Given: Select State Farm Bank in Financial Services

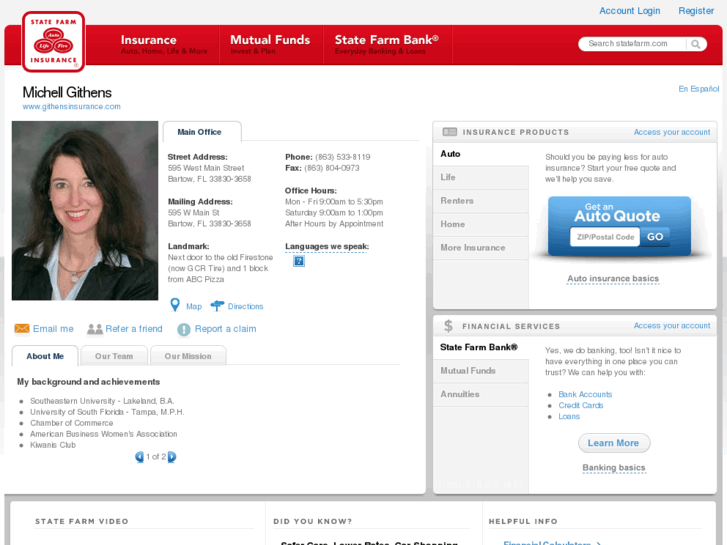Looking at the screenshot, I should click(x=481, y=347).
